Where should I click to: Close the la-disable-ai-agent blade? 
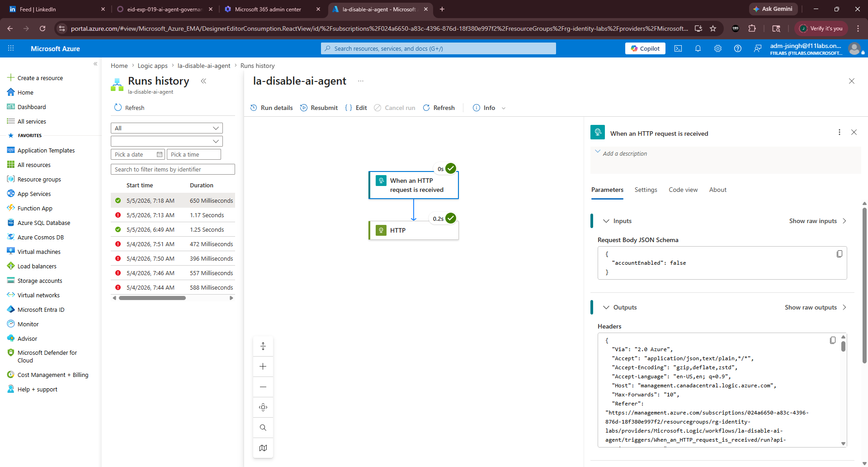pyautogui.click(x=852, y=81)
